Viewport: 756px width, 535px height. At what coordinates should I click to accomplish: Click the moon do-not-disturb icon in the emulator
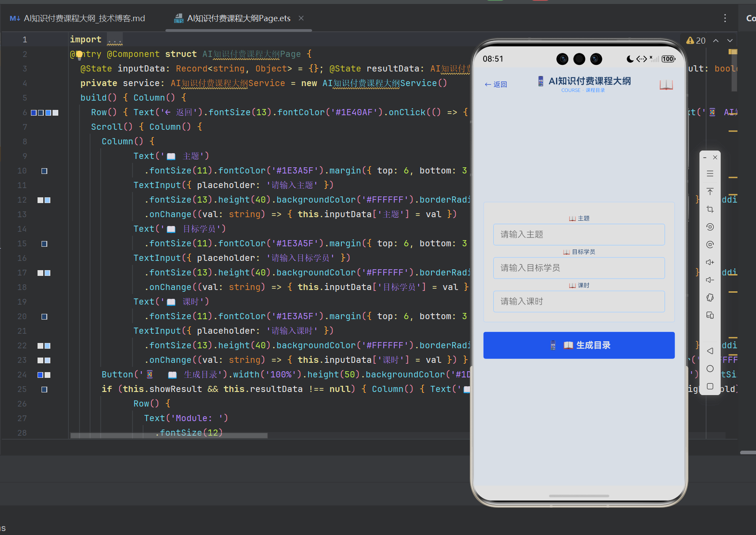pos(630,59)
